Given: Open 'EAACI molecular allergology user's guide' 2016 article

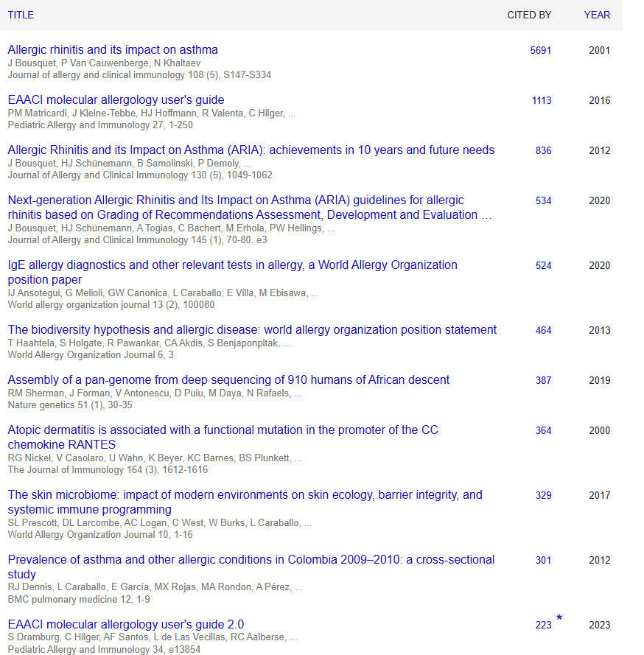Looking at the screenshot, I should click(116, 100).
